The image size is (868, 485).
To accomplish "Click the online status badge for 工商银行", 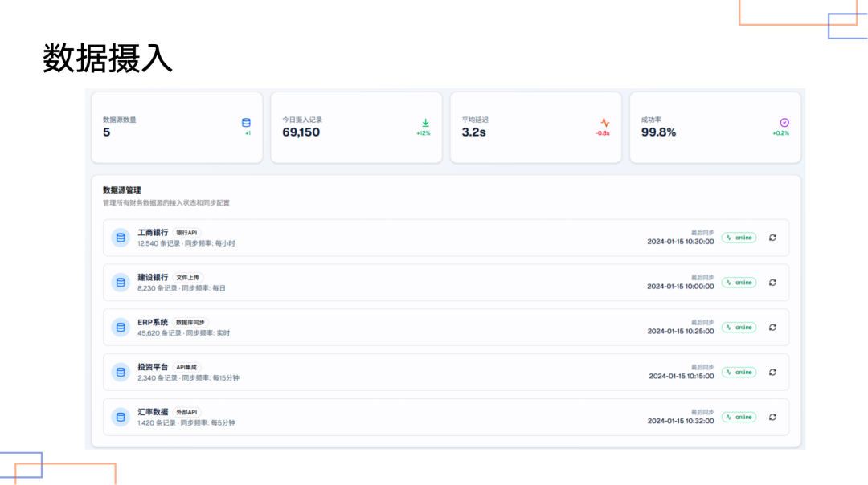I will click(x=739, y=238).
